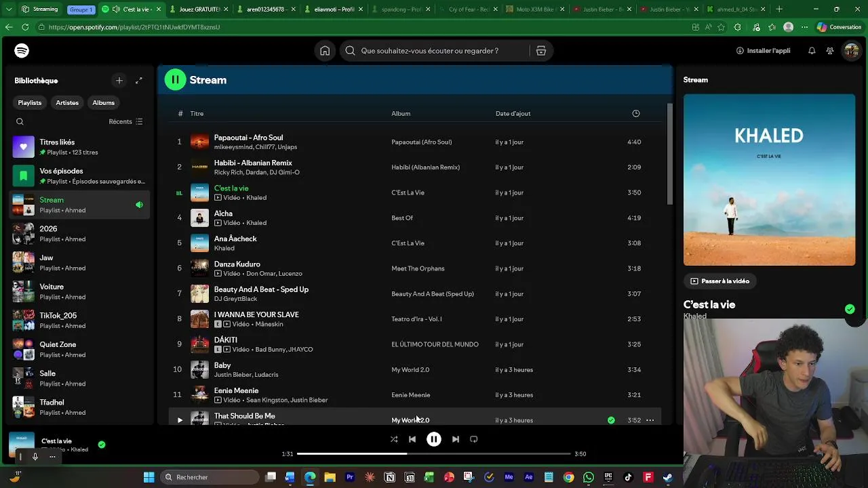This screenshot has width=868, height=488.
Task: Open the Jaw playlist
Action: [x=80, y=263]
